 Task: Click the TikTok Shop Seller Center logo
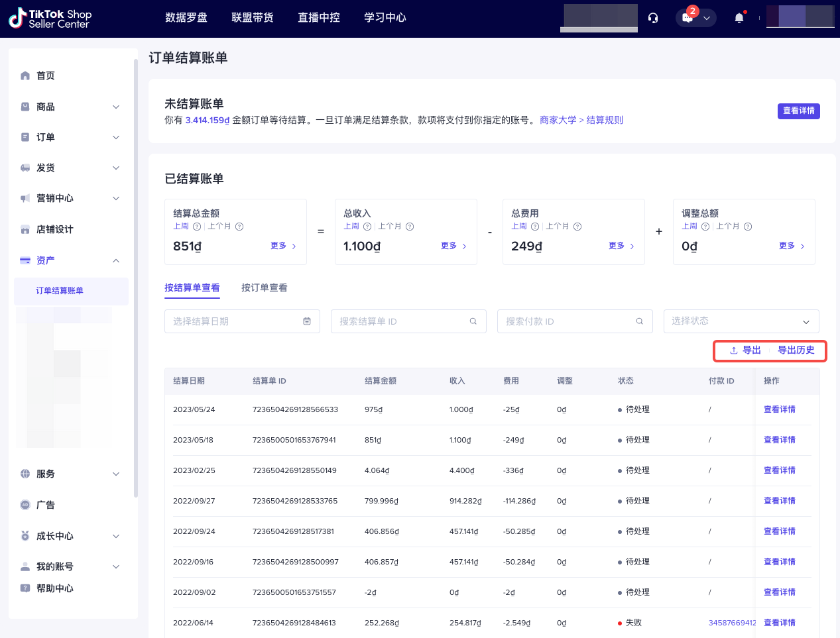[50, 19]
